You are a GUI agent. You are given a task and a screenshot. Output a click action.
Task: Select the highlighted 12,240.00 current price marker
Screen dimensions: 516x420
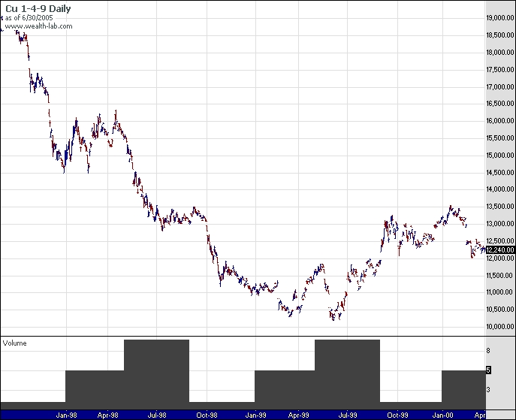[499, 250]
